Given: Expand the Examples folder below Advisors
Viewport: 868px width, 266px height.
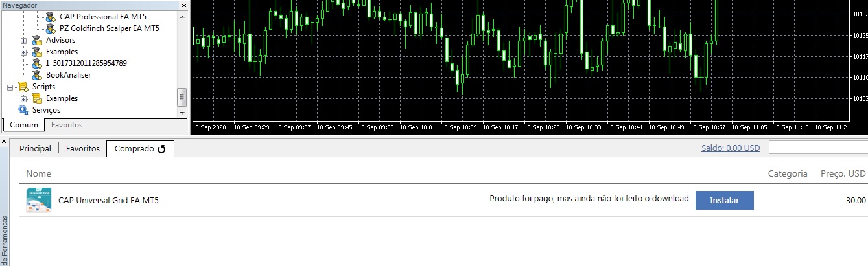Looking at the screenshot, I should pyautogui.click(x=24, y=52).
